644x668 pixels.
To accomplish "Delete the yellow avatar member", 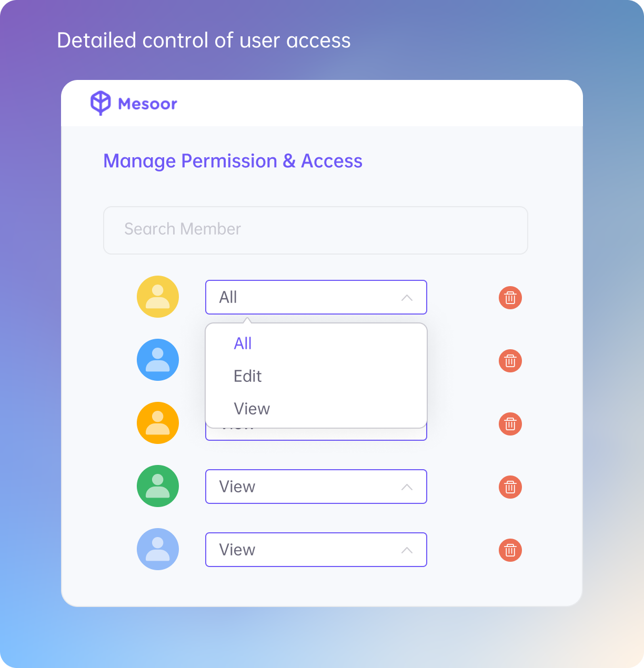I will coord(510,298).
